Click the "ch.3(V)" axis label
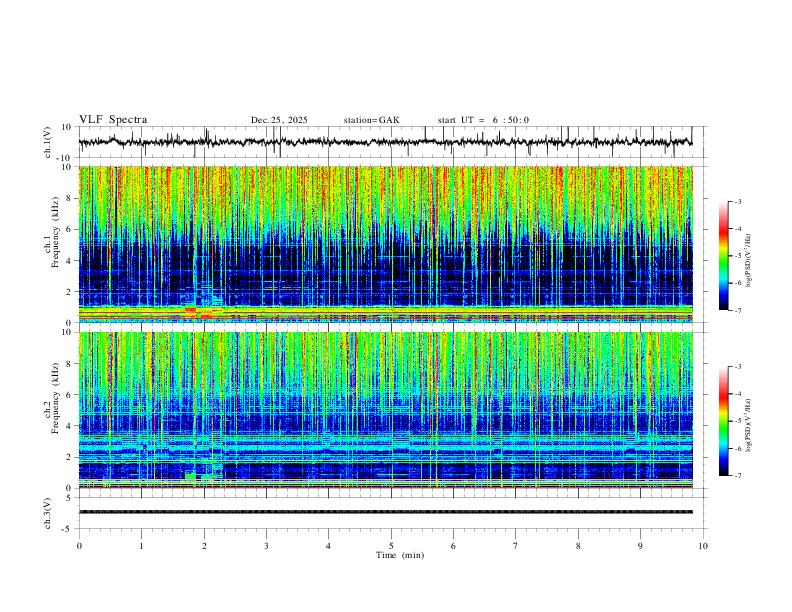 point(48,513)
